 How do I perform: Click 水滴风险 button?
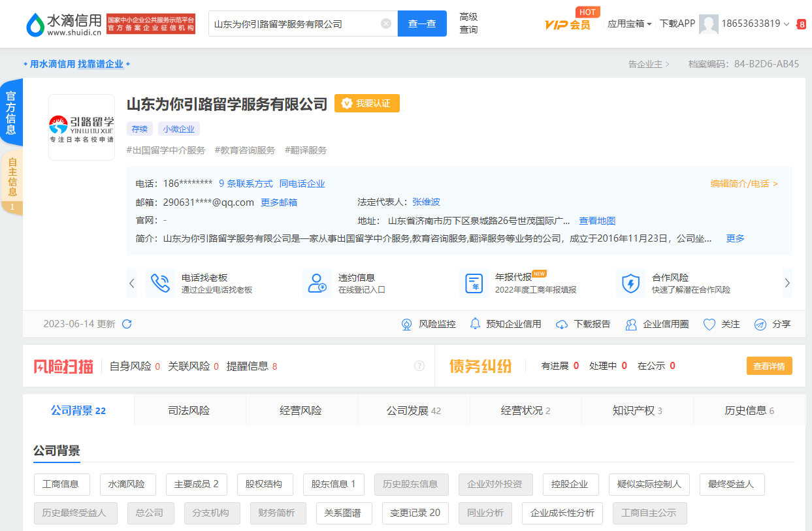(x=127, y=485)
